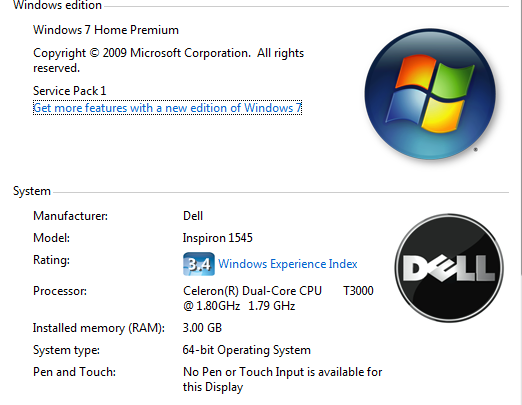The image size is (522, 405).
Task: Click the Celeron Dual-Core processor value
Action: tap(278, 298)
